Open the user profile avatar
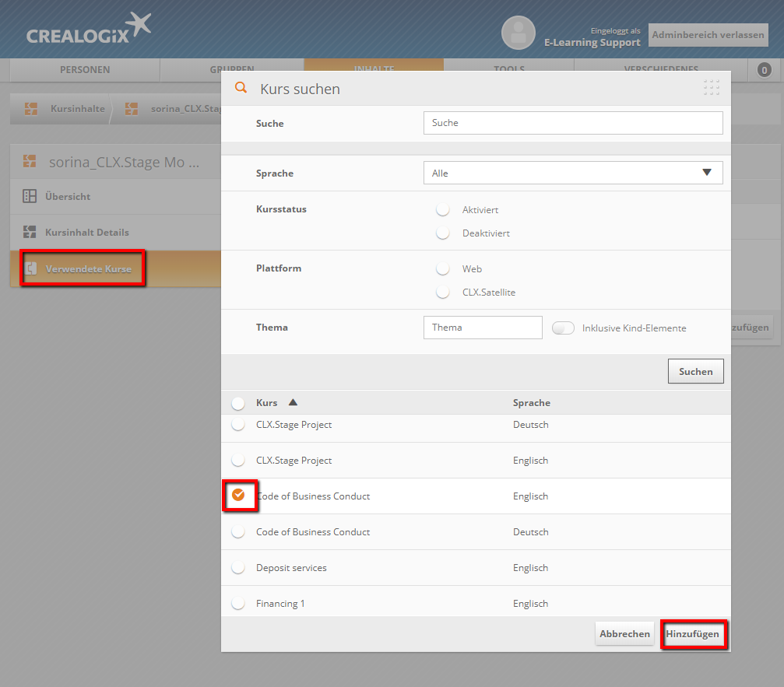Image resolution: width=784 pixels, height=687 pixels. [x=518, y=33]
